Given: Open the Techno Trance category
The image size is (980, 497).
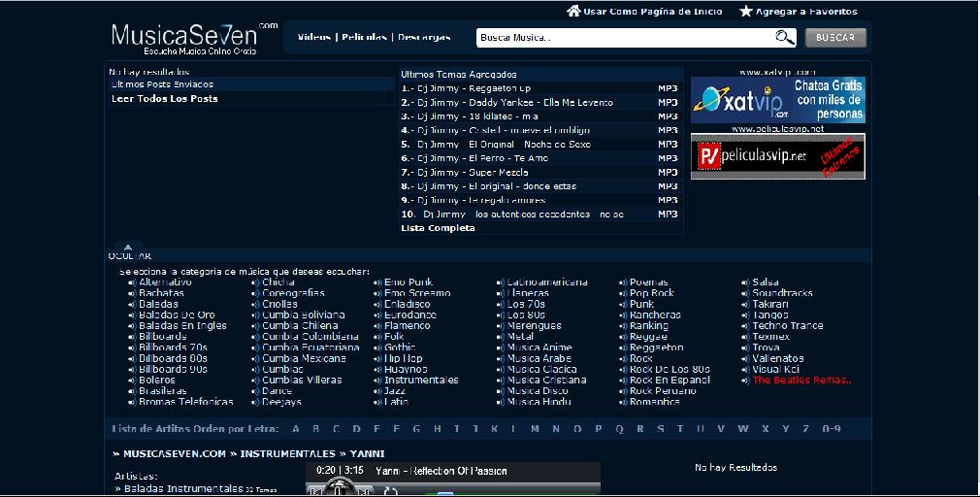Looking at the screenshot, I should pos(788,325).
